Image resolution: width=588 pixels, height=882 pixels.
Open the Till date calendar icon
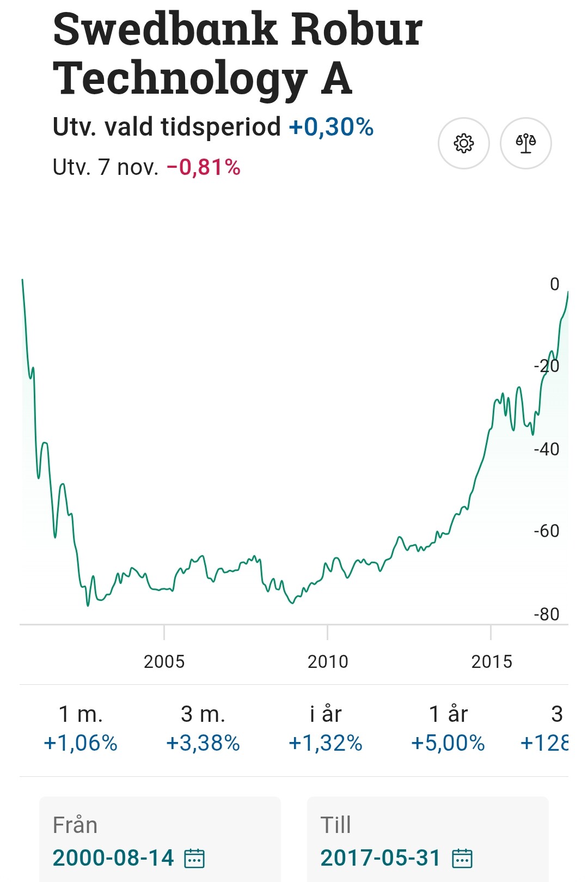462,858
